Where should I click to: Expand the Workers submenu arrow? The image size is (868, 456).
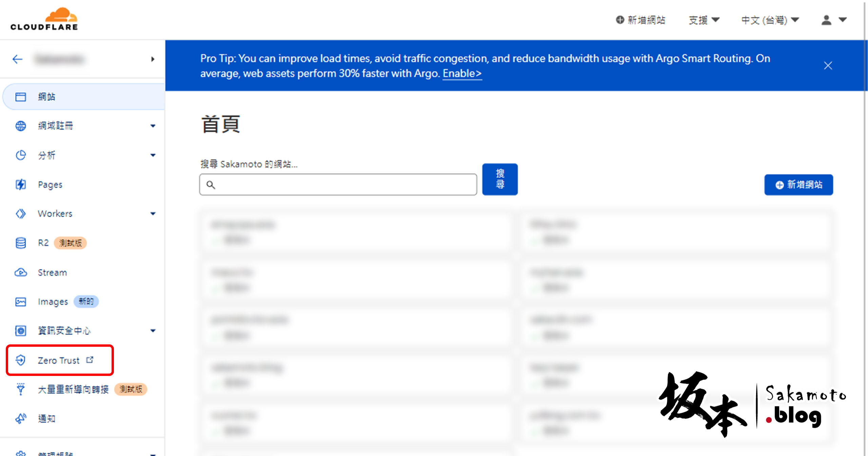tap(153, 214)
